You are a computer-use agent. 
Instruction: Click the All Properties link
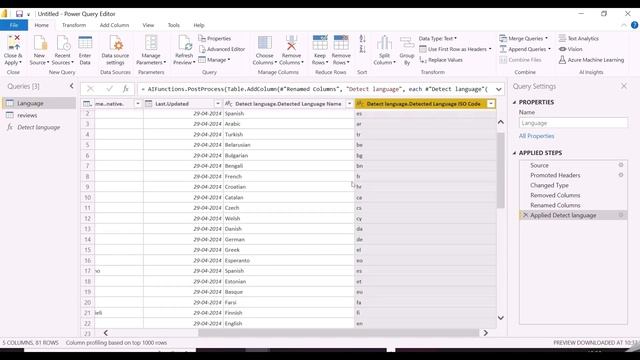[536, 136]
